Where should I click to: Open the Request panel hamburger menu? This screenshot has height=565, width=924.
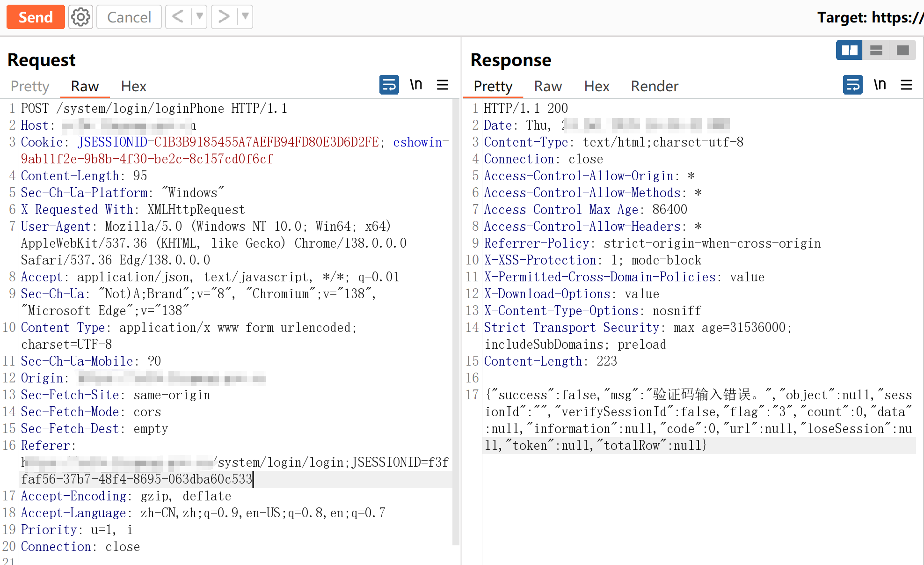(443, 85)
